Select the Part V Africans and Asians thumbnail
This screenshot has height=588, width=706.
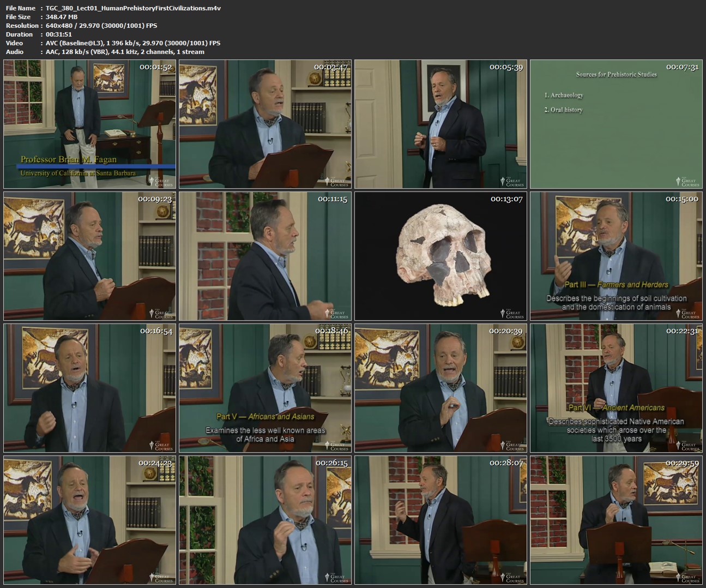click(x=265, y=388)
